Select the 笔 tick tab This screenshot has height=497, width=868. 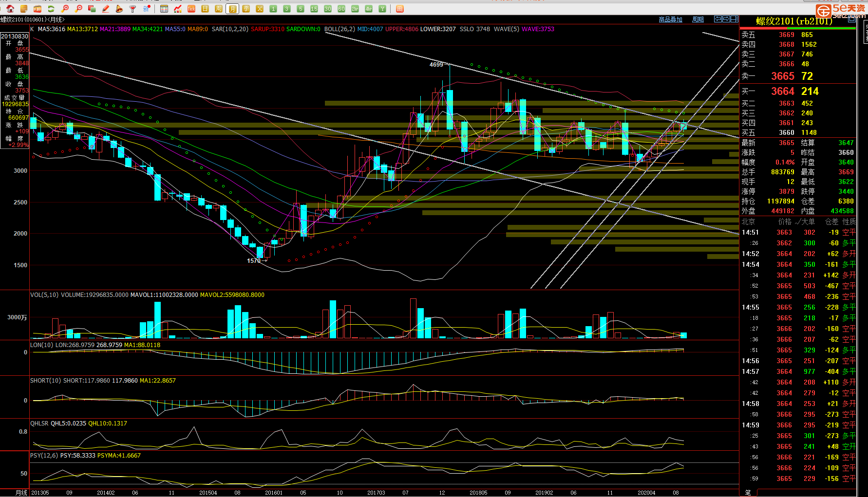coord(748,493)
